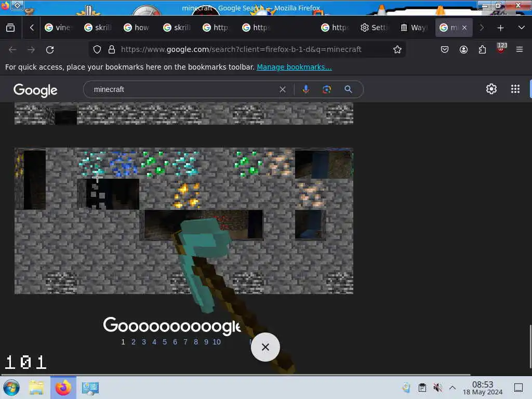Save page to Pocket

(x=445, y=49)
